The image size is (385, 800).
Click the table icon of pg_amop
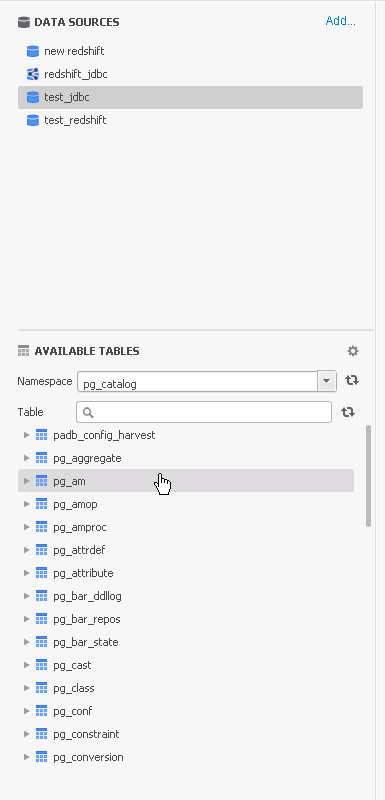pos(42,504)
